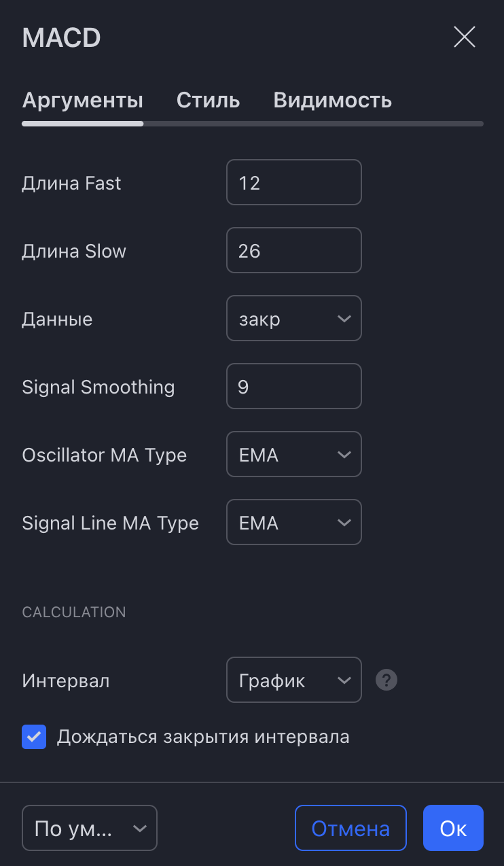Toggle the Дождаться закрытия интервала checkbox
Image resolution: width=504 pixels, height=866 pixels.
coord(34,737)
